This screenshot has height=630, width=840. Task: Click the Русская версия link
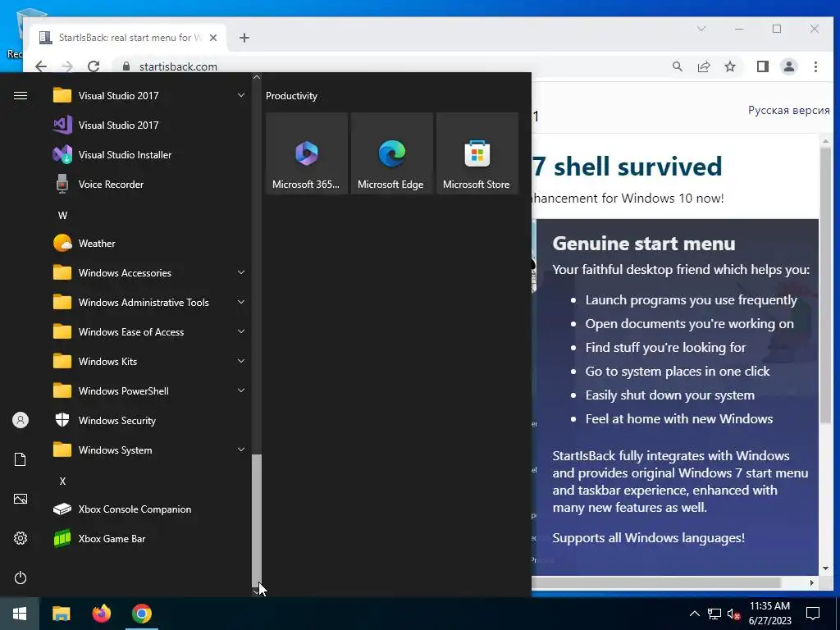click(x=788, y=111)
